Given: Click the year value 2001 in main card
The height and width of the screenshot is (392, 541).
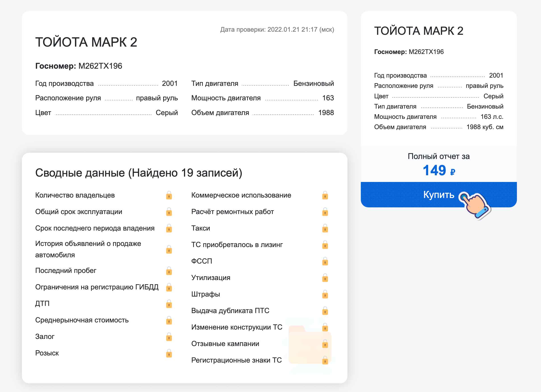Looking at the screenshot, I should (x=170, y=83).
